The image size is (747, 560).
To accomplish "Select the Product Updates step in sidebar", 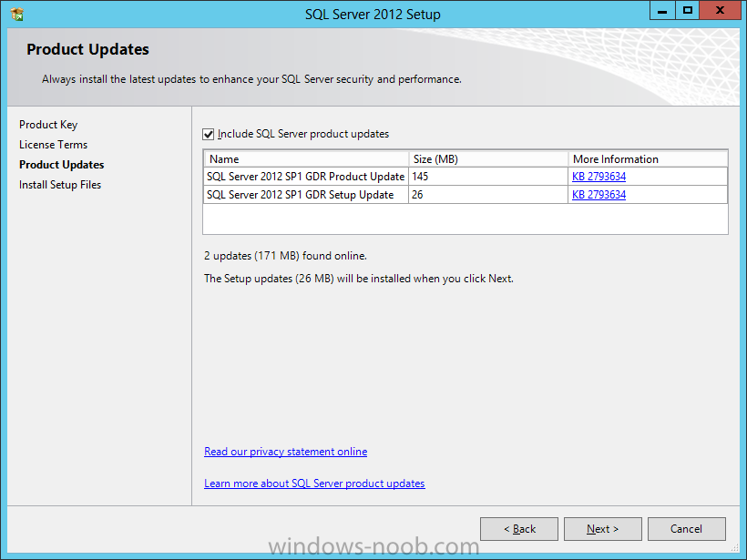I will pyautogui.click(x=61, y=165).
